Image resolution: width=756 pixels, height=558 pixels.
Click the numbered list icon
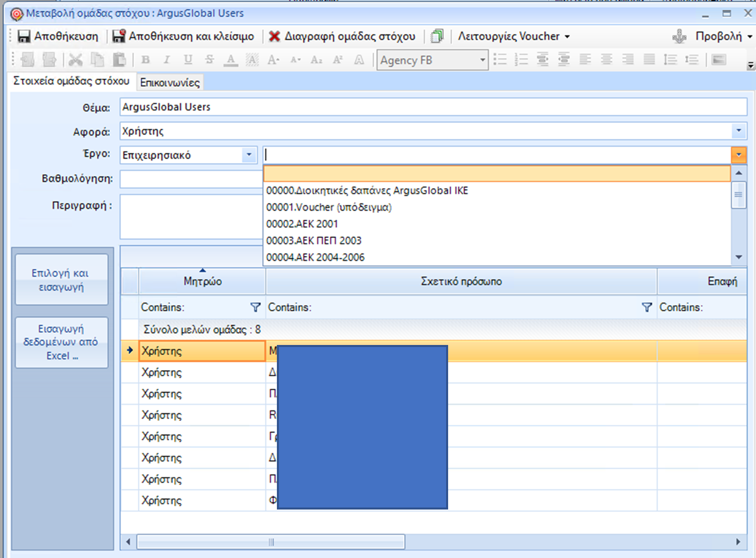pyautogui.click(x=521, y=60)
